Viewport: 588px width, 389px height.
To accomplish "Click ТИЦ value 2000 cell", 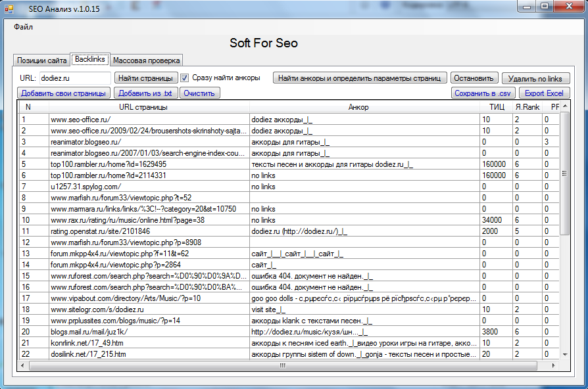I will (496, 231).
